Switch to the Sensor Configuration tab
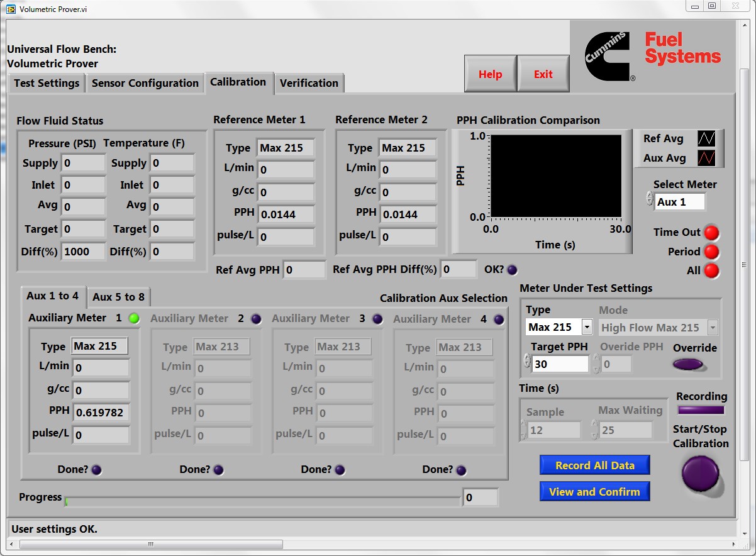The width and height of the screenshot is (756, 556). 145,83
